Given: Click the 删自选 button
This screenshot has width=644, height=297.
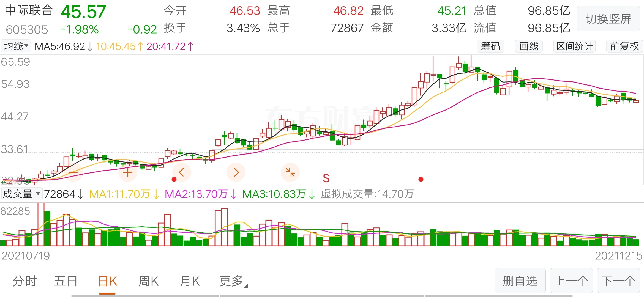Looking at the screenshot, I should 520,281.
